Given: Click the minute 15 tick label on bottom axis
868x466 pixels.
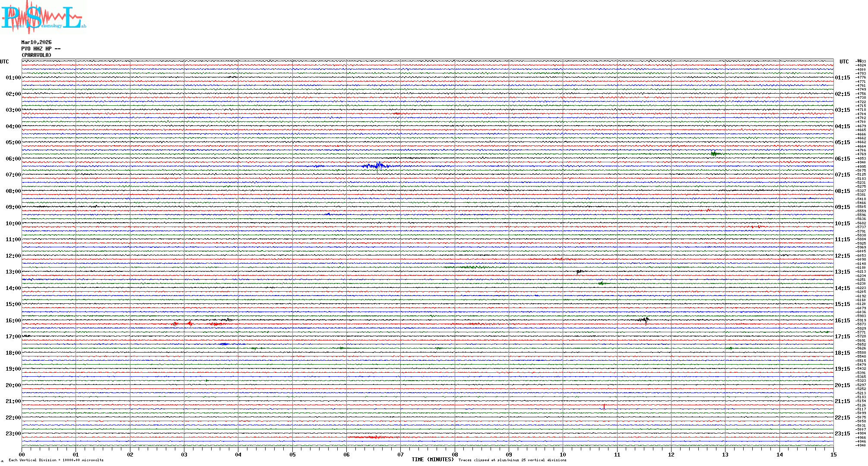Looking at the screenshot, I should pyautogui.click(x=833, y=454).
